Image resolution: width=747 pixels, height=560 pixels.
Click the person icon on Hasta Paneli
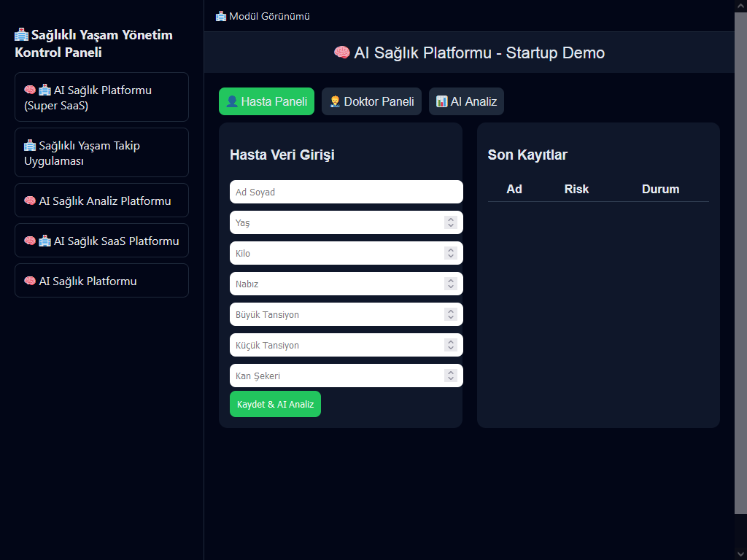click(x=232, y=101)
